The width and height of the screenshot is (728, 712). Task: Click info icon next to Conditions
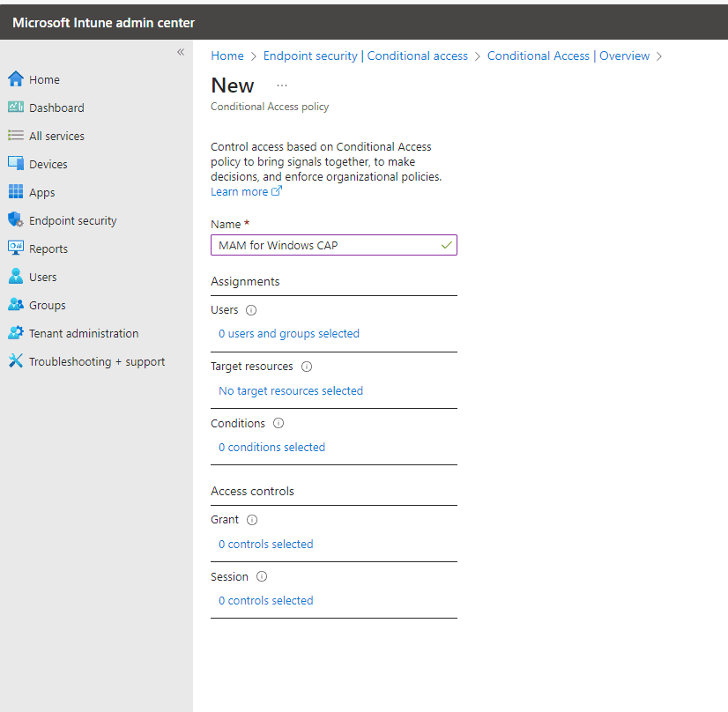(x=279, y=423)
